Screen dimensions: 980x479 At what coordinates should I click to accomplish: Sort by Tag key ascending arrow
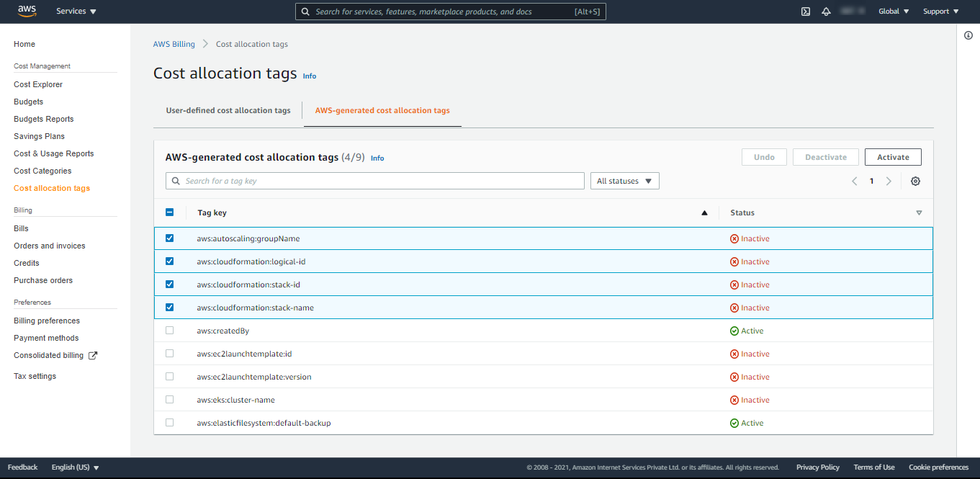click(704, 213)
